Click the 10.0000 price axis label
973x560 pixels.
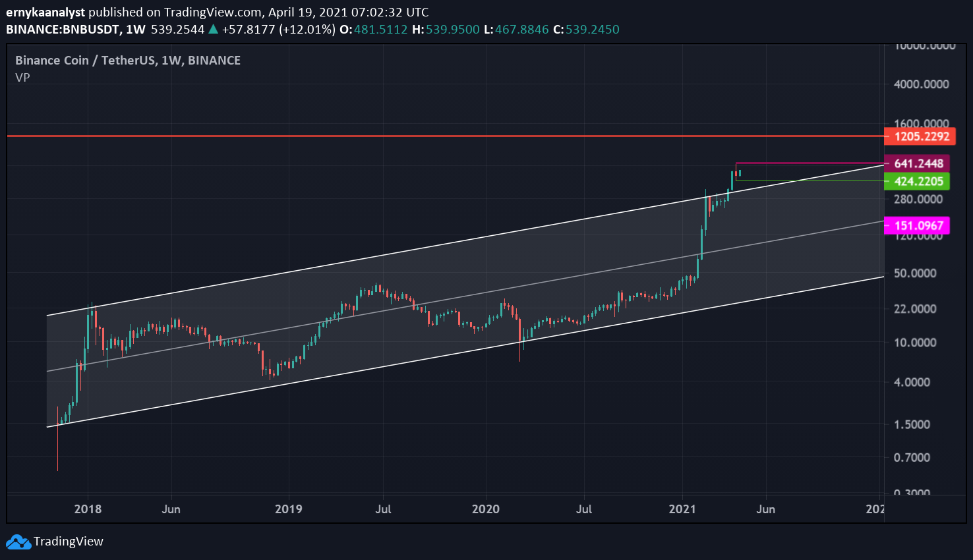pyautogui.click(x=915, y=343)
